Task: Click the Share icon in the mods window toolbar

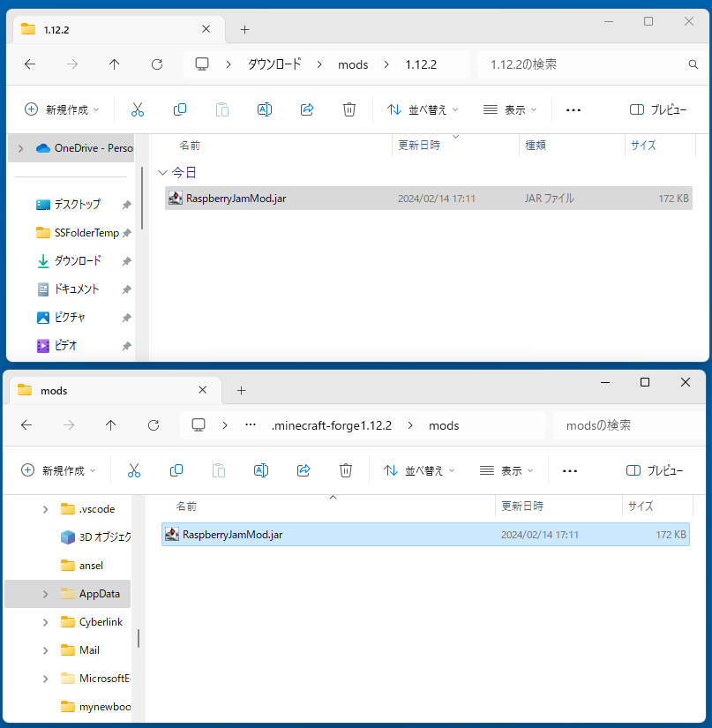Action: coord(304,470)
